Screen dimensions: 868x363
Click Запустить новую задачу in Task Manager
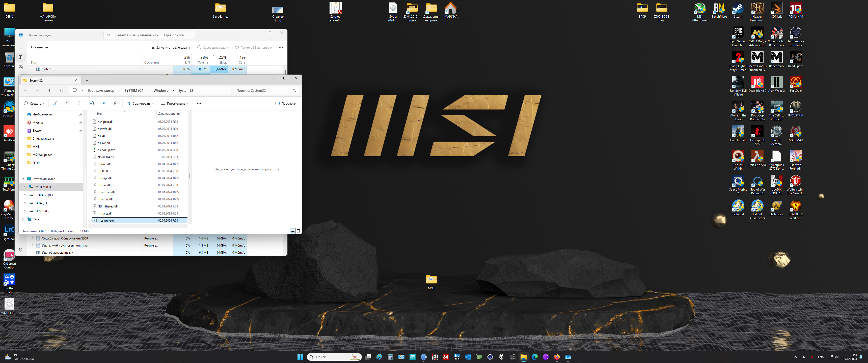pyautogui.click(x=170, y=47)
